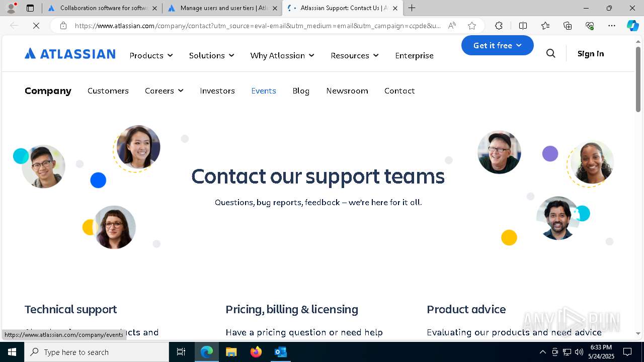644x362 pixels.
Task: Add this page to favorites star
Action: click(x=471, y=26)
